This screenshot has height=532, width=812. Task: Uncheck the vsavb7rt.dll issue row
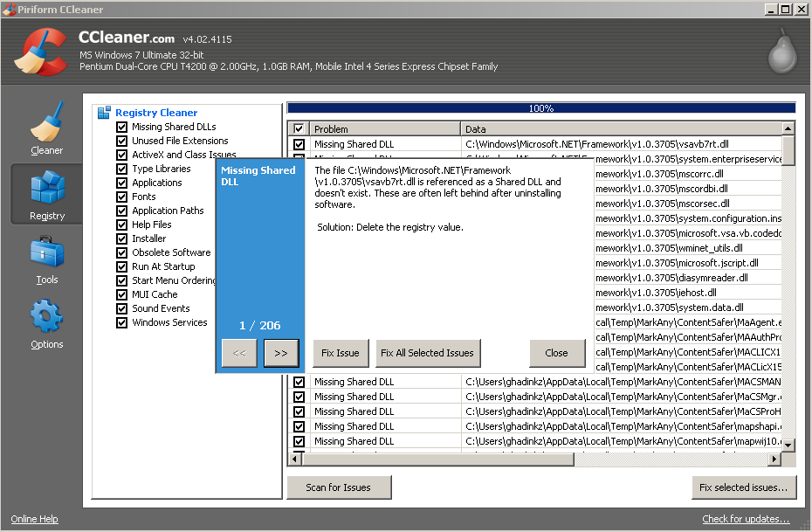click(299, 144)
